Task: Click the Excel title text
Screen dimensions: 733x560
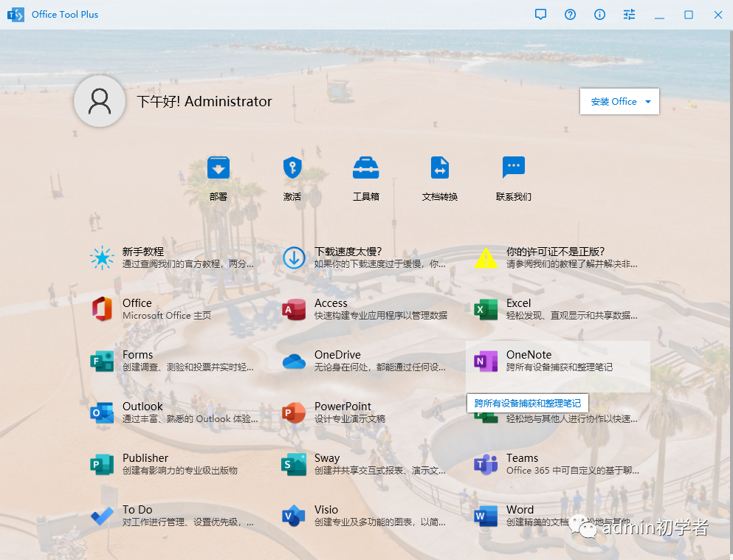Action: (518, 303)
